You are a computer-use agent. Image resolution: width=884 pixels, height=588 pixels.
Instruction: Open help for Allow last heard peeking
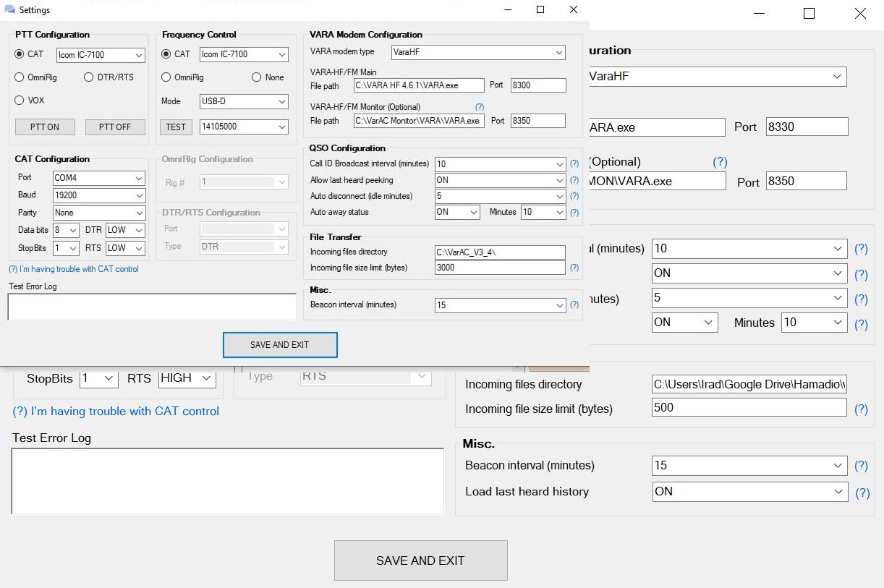click(574, 180)
